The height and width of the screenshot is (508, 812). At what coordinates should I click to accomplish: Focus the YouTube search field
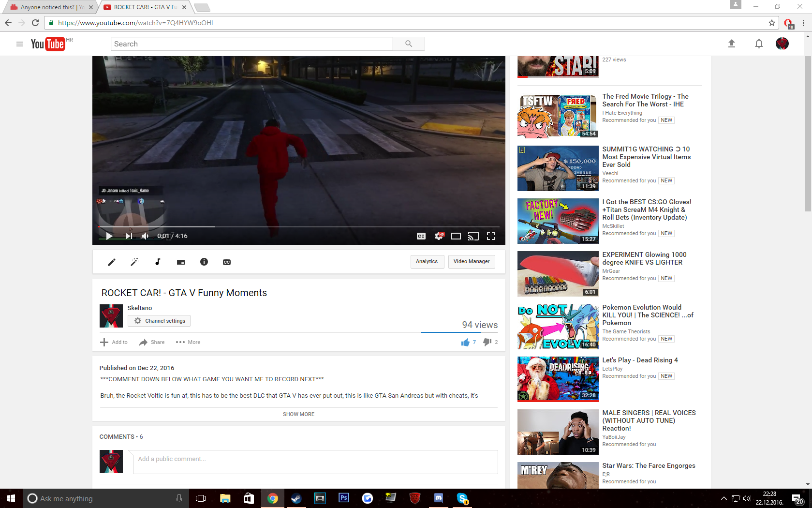coord(251,44)
